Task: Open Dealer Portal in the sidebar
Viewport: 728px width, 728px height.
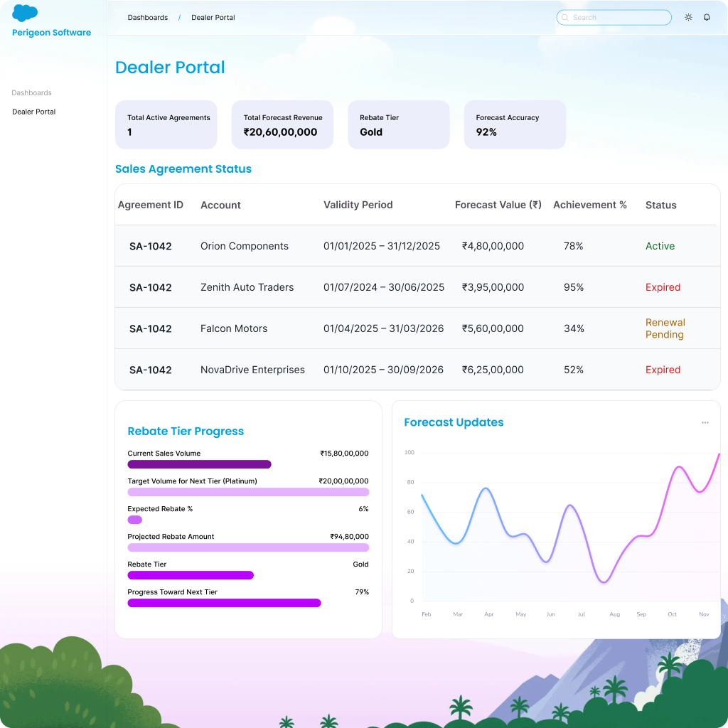Action: click(34, 112)
